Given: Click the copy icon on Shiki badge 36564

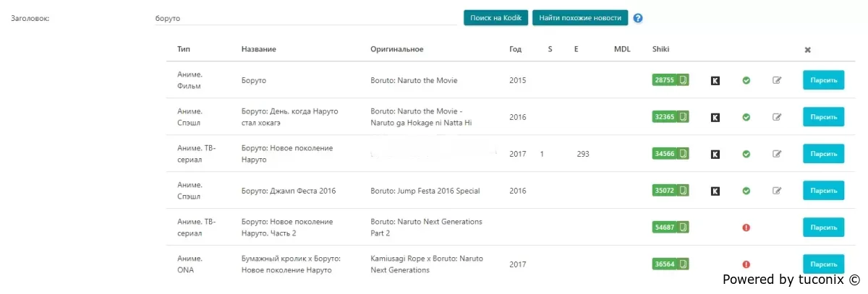Looking at the screenshot, I should (x=682, y=264).
